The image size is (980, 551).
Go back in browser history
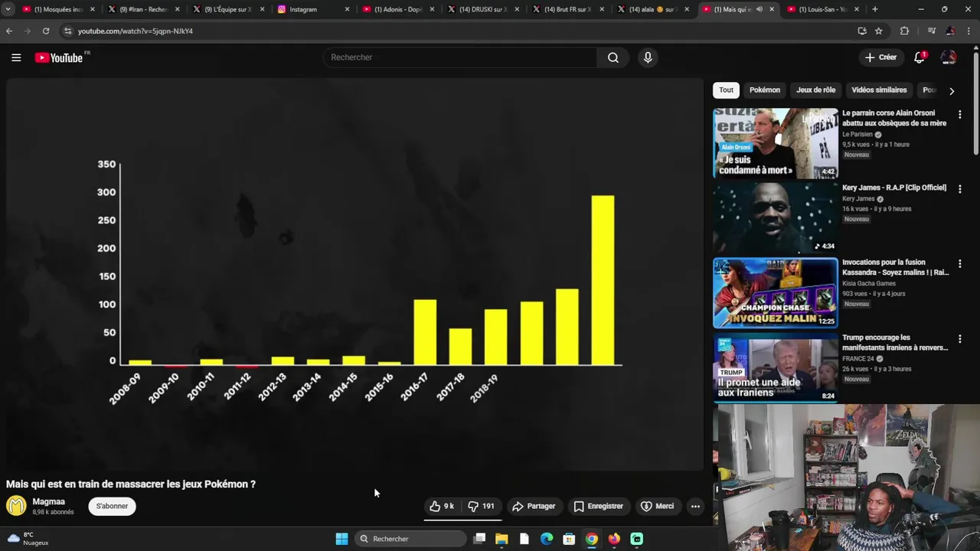click(x=9, y=31)
